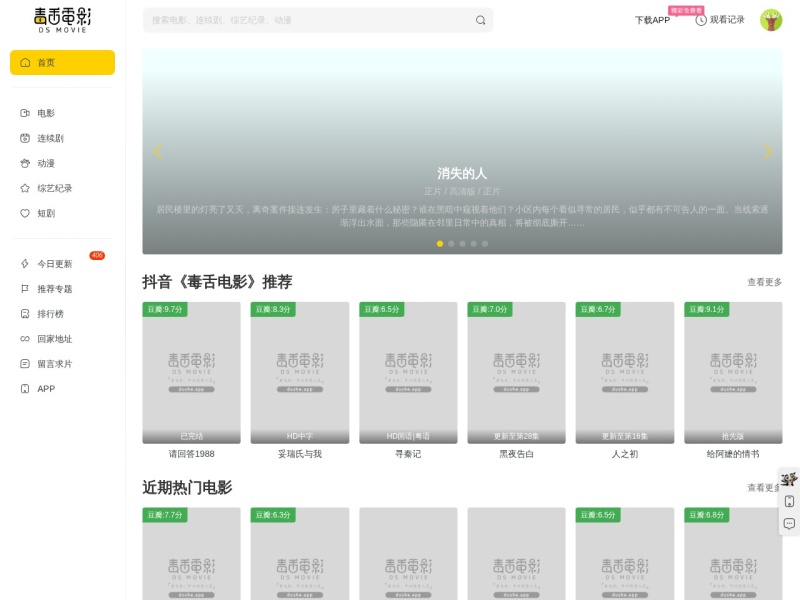
Task: Click 下载APP download button
Action: click(x=652, y=20)
